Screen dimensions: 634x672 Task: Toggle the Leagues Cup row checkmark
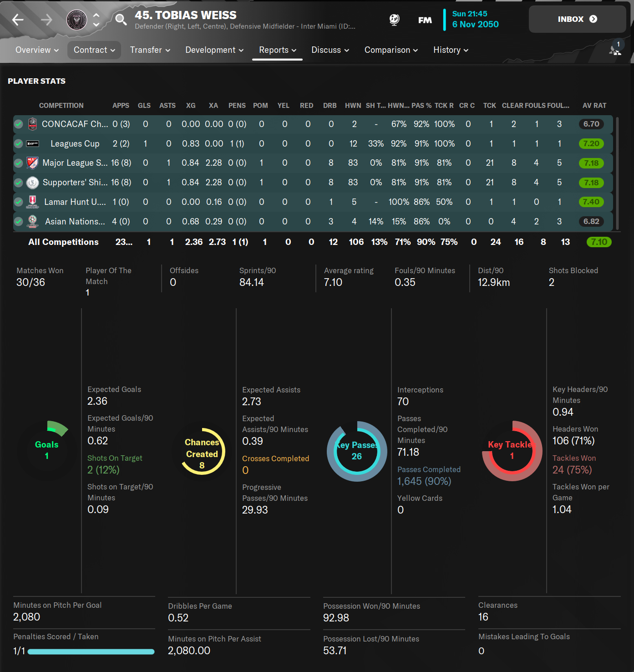click(x=19, y=144)
